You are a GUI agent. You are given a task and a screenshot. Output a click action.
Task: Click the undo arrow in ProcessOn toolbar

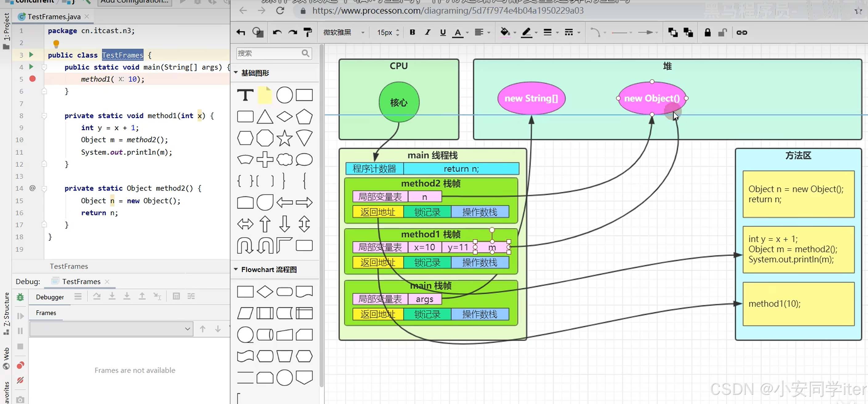tap(277, 32)
